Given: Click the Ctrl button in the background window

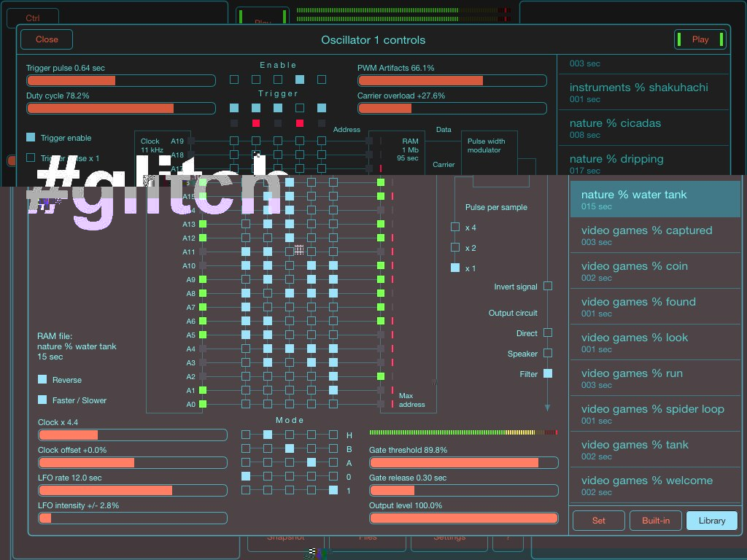Looking at the screenshot, I should (32, 18).
